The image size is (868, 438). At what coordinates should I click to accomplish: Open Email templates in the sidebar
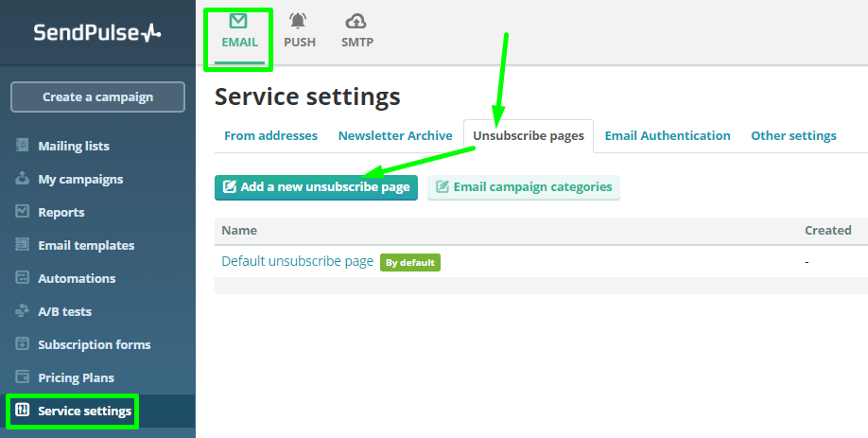click(86, 245)
